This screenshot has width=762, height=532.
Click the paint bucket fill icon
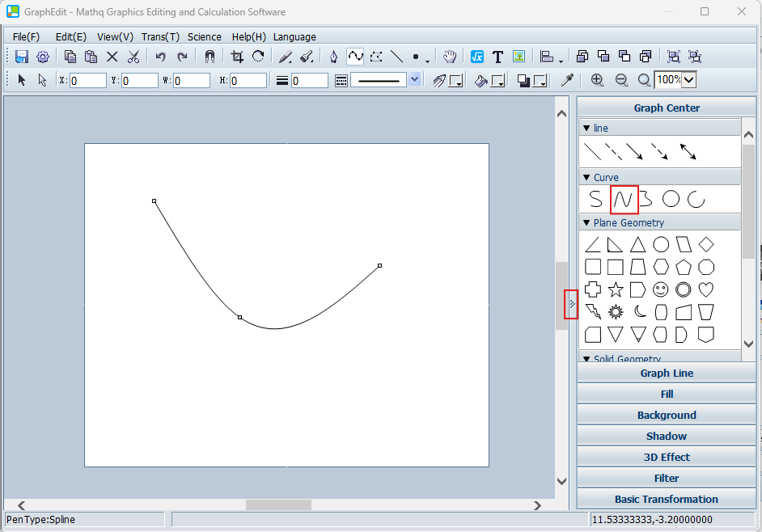coord(481,81)
